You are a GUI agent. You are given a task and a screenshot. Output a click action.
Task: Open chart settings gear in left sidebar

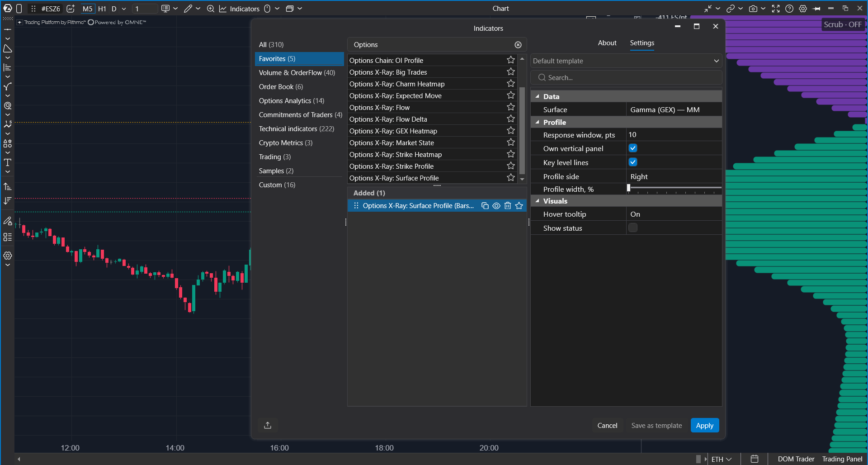pyautogui.click(x=8, y=256)
